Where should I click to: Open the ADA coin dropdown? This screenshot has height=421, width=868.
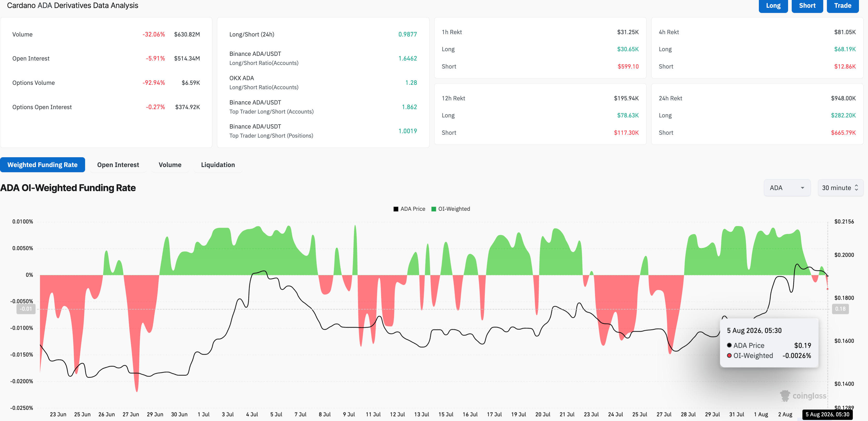pyautogui.click(x=787, y=188)
